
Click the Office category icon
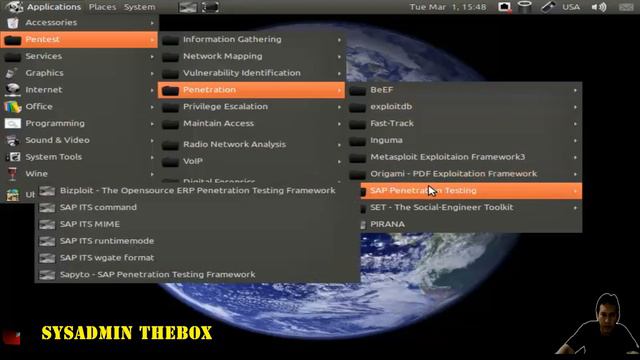[13, 107]
